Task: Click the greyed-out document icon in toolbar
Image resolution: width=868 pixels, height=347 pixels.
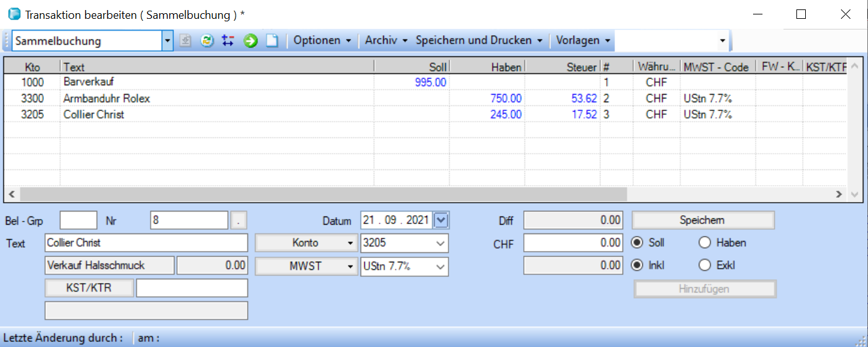Action: pyautogui.click(x=185, y=41)
